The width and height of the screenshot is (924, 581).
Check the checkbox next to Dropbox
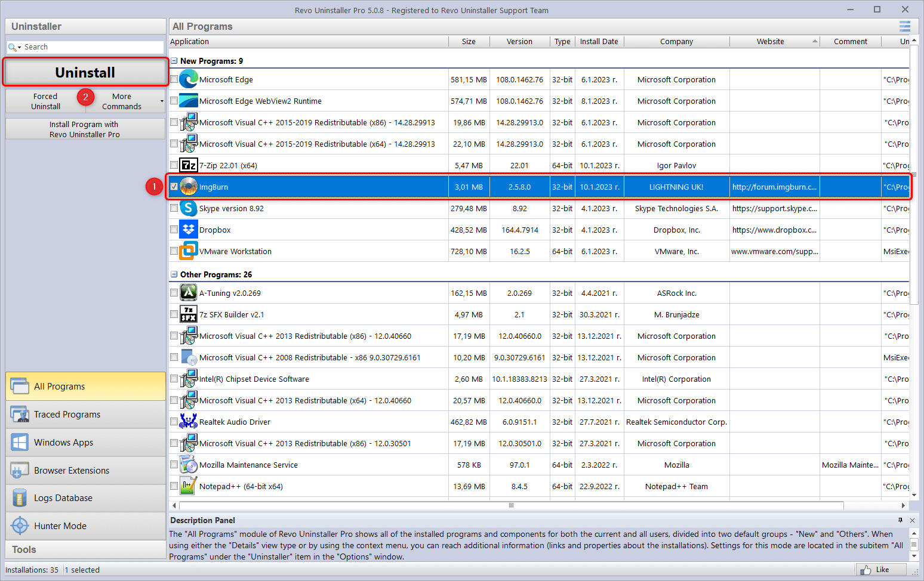click(174, 230)
